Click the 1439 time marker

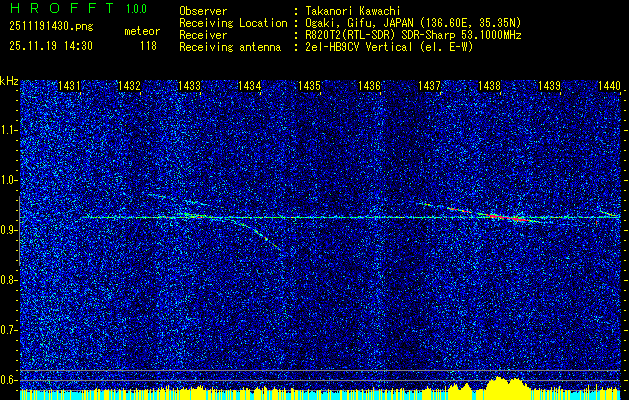click(549, 86)
